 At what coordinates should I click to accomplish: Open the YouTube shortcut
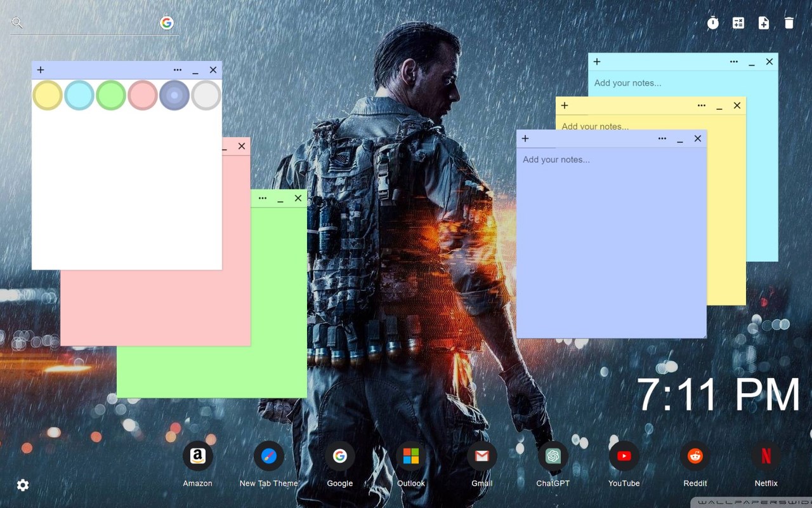tap(624, 456)
